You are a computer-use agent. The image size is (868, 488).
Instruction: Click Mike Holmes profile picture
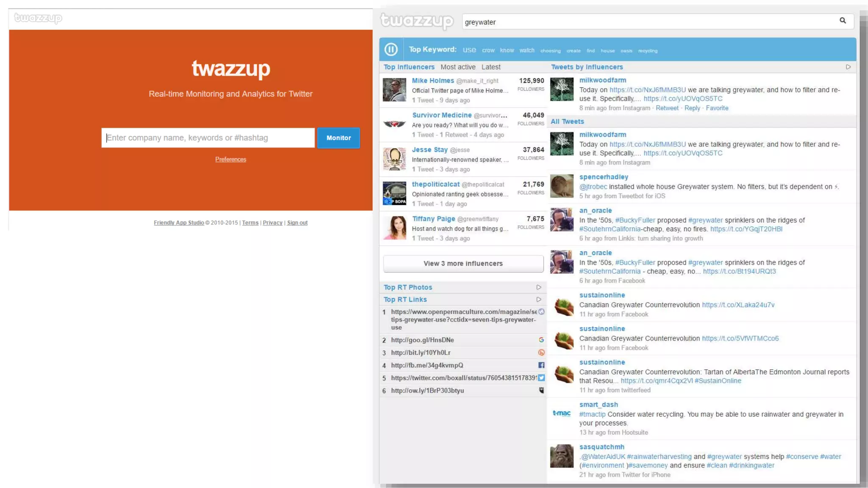[x=394, y=90]
